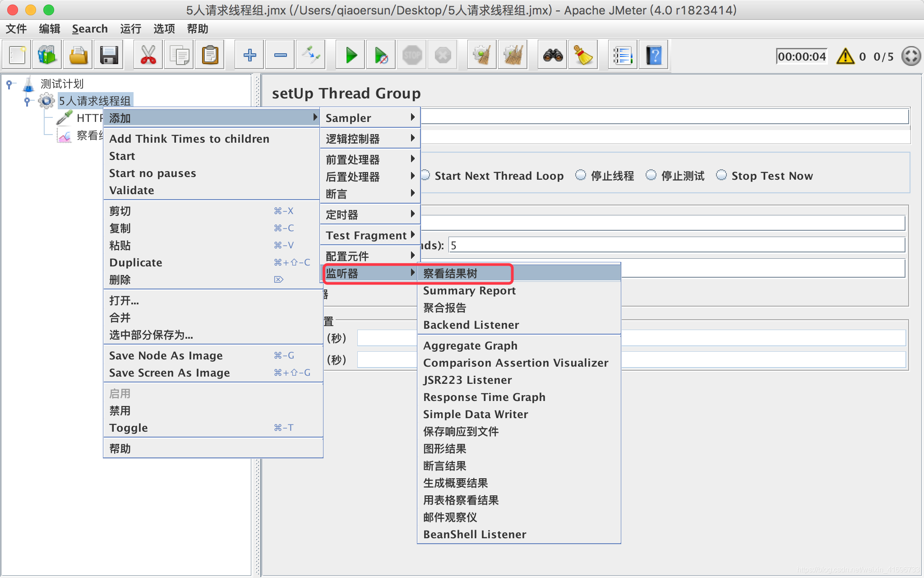924x578 pixels.
Task: Choose Aggregate Graph listener
Action: (519, 345)
